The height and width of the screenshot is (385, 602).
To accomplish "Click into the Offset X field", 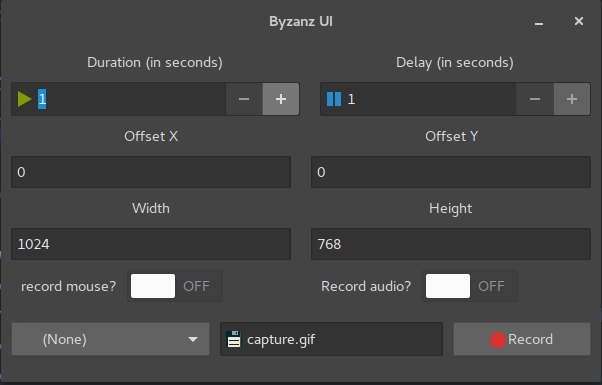I will 151,172.
